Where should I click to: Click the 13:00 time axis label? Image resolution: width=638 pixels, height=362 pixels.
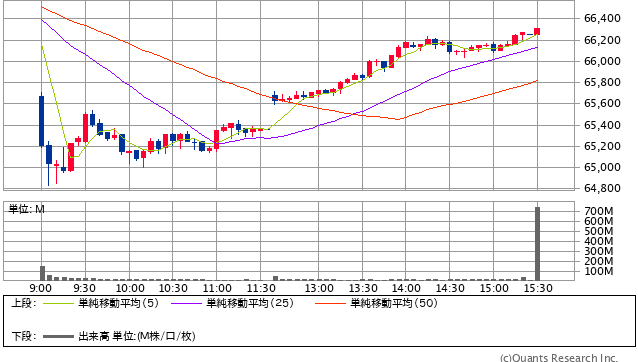coord(319,288)
